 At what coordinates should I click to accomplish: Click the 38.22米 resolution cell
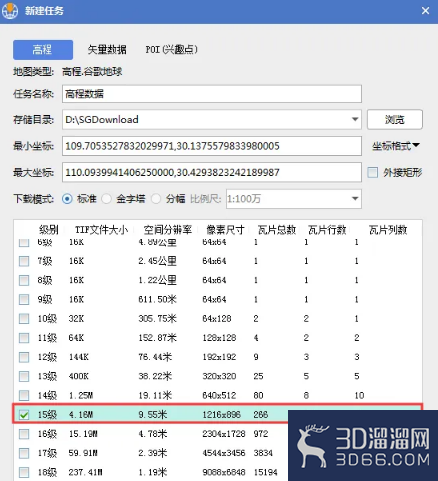(155, 376)
